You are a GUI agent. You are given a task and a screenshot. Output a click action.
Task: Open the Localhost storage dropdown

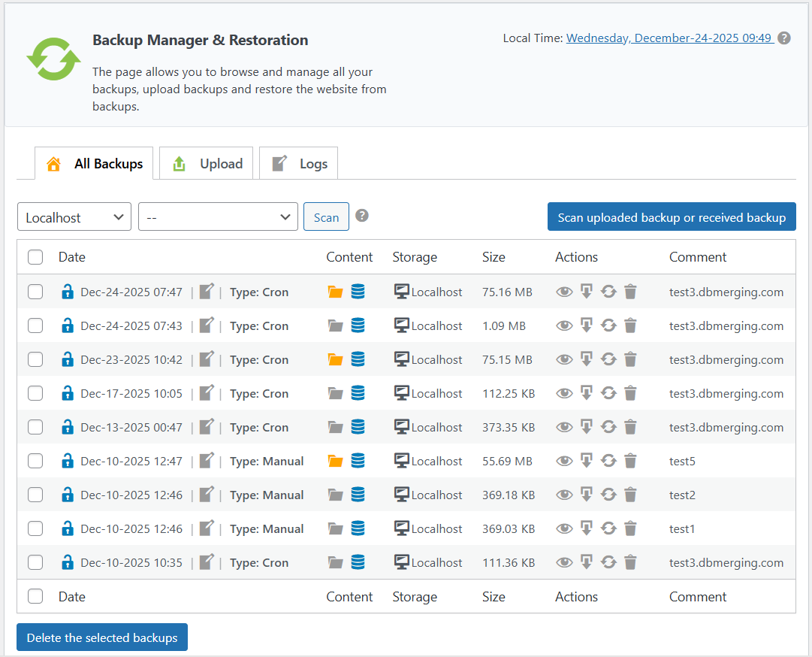click(74, 217)
